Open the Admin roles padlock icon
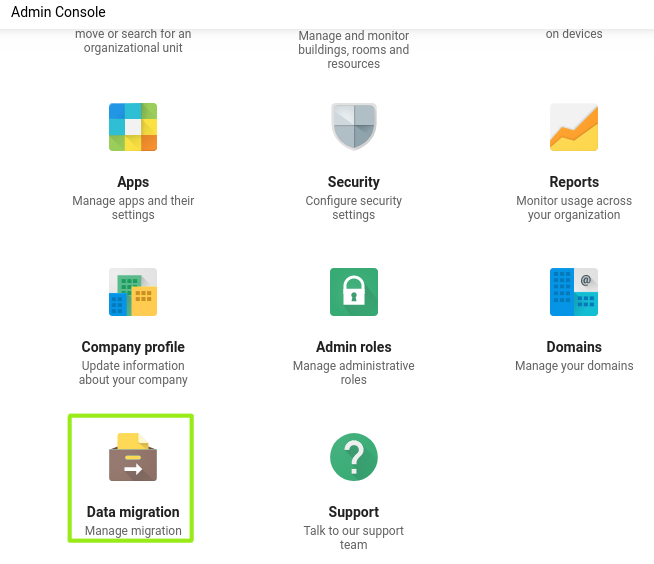 (353, 292)
